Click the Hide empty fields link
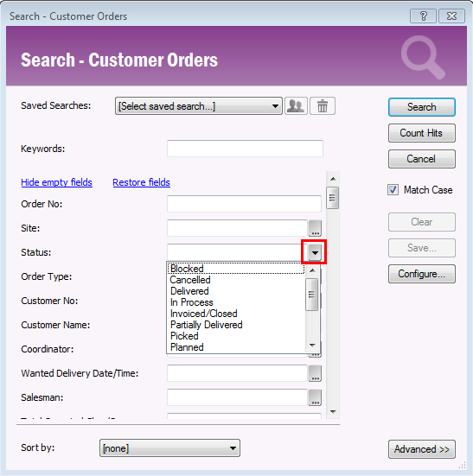The width and height of the screenshot is (473, 476). point(56,182)
